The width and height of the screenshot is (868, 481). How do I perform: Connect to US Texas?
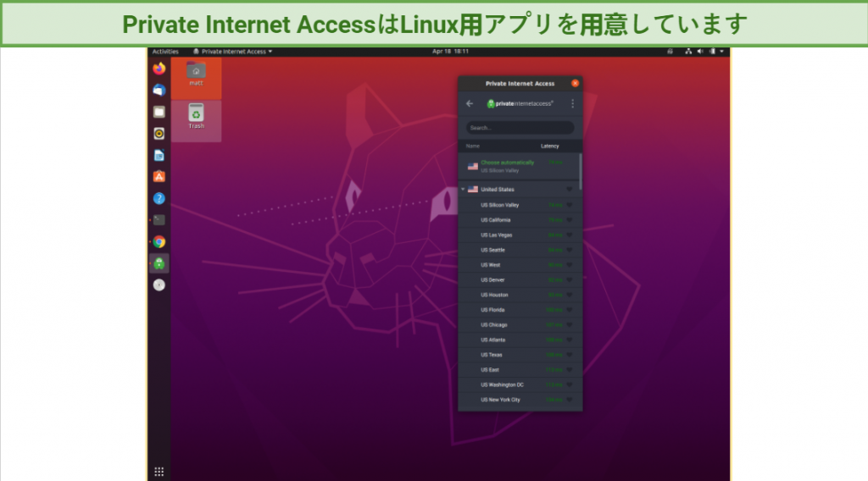[518, 354]
